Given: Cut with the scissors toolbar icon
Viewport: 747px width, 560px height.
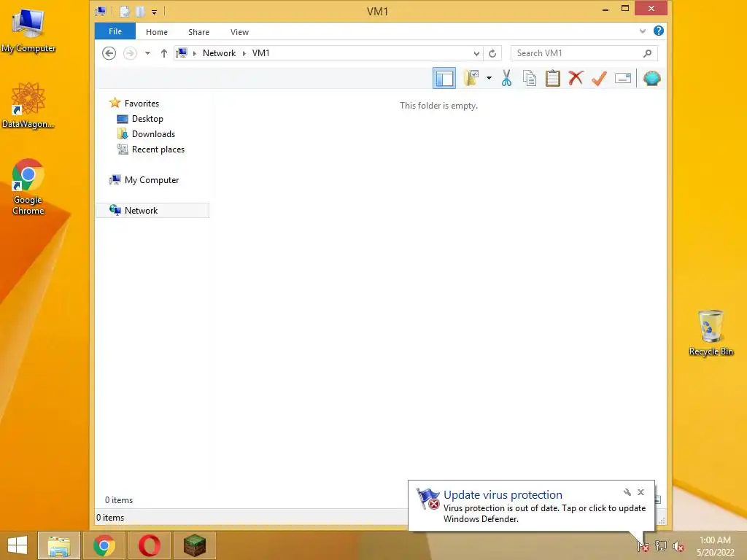Looking at the screenshot, I should [506, 78].
